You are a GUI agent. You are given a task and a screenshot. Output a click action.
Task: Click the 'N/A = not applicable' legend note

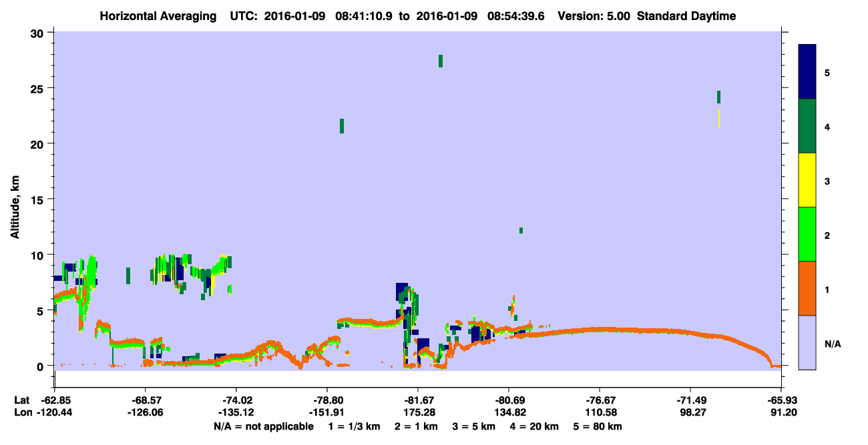pos(263,426)
